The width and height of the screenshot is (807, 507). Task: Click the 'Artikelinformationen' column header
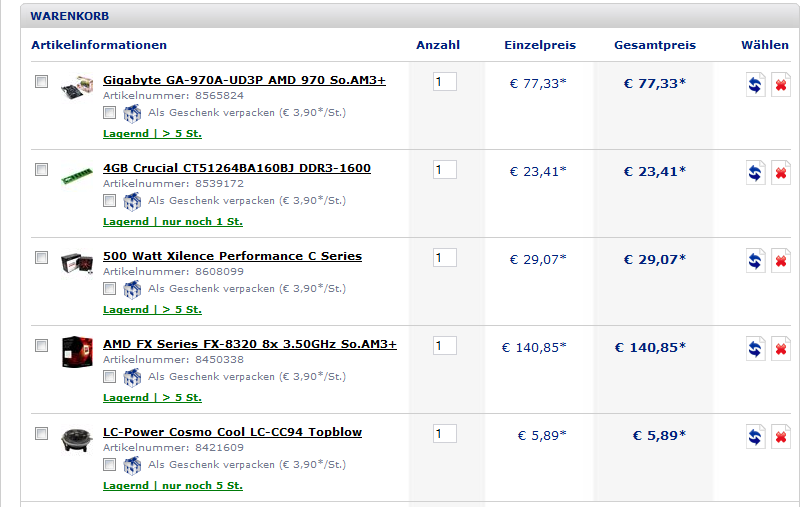click(99, 45)
